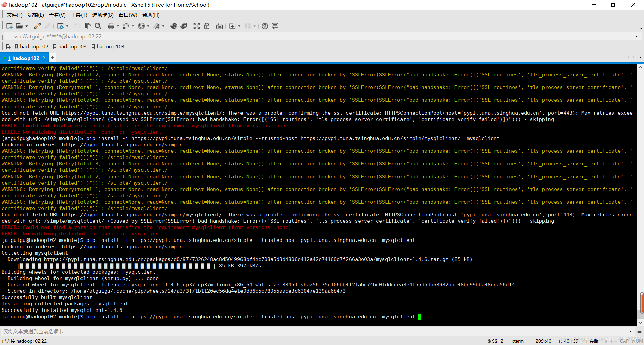Viewport: 644px width, 345px height.
Task: Open the 工具(T) menu
Action: (x=79, y=15)
